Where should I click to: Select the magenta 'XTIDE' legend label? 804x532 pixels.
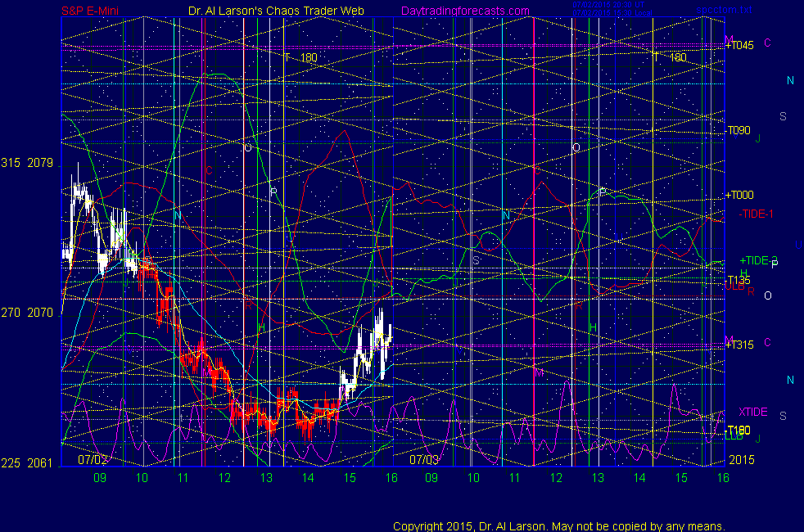(x=752, y=412)
